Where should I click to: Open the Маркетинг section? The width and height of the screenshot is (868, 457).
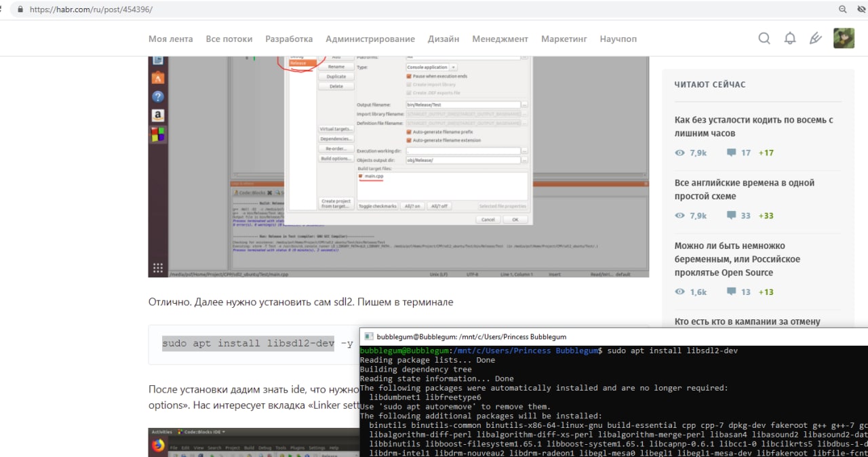[x=564, y=39]
